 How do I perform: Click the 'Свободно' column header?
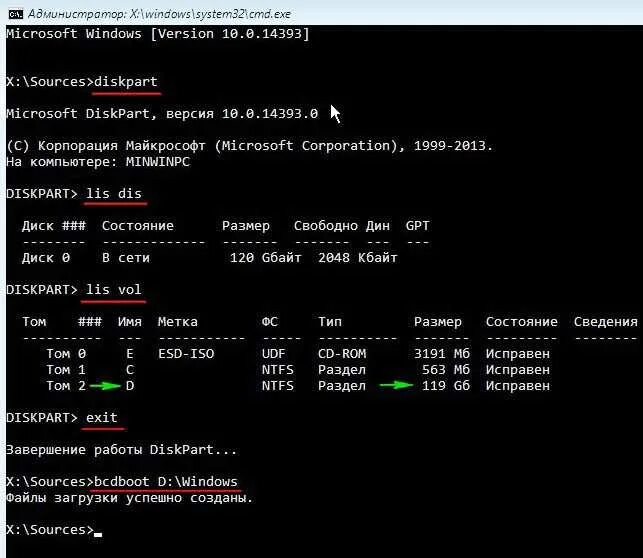tap(326, 225)
